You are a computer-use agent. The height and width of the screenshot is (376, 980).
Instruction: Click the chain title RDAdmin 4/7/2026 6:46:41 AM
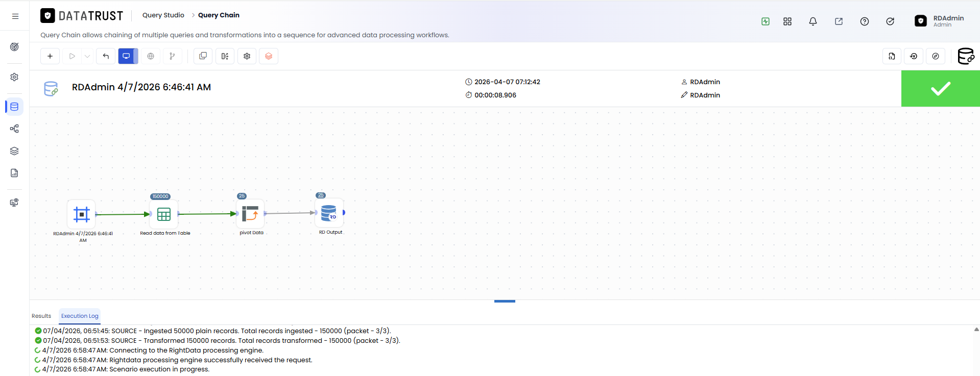(x=141, y=87)
